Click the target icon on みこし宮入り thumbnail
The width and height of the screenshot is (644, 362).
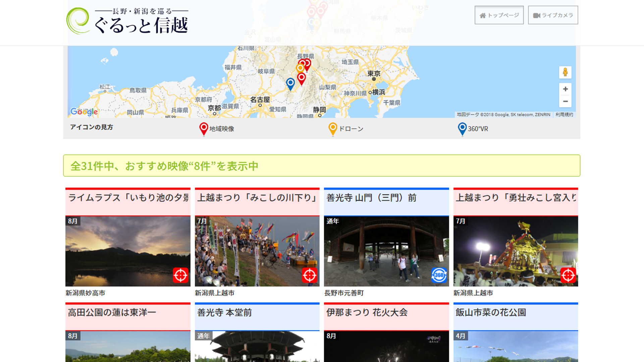(x=568, y=275)
